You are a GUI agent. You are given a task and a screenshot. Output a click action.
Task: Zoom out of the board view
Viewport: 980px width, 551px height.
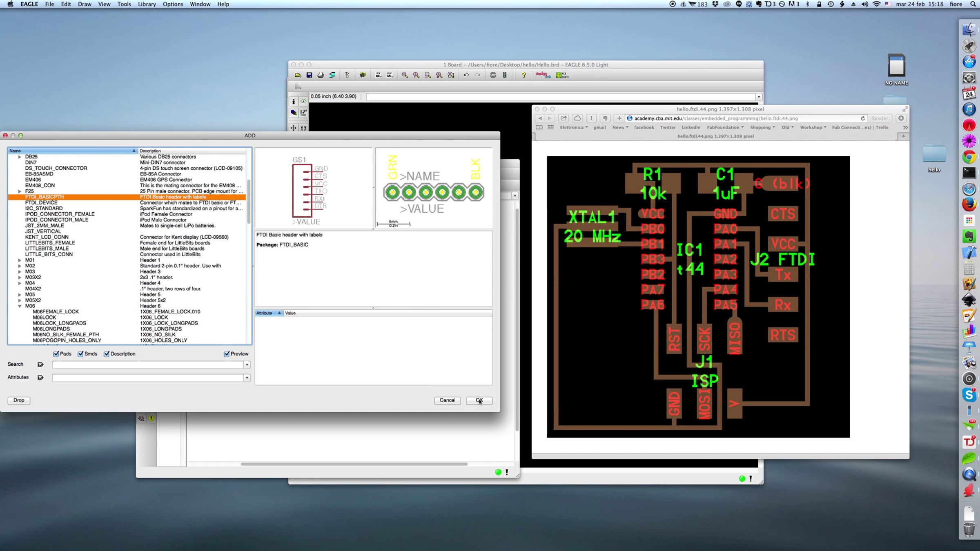[428, 75]
